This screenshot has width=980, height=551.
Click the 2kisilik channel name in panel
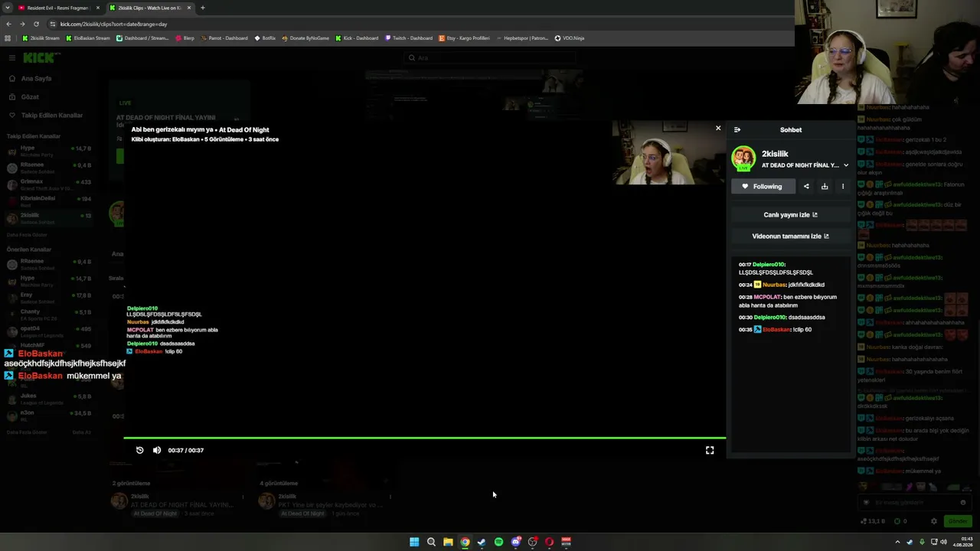coord(775,154)
